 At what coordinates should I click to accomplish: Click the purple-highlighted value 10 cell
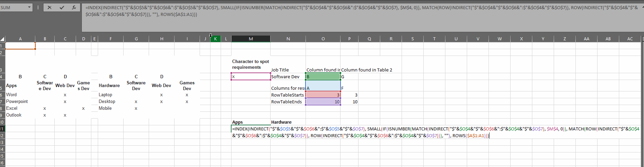click(323, 102)
